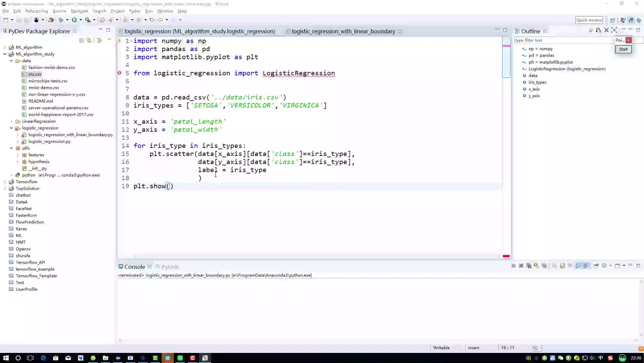Select logistic_regression.py in tree
This screenshot has height=363, width=644.
pos(49,141)
